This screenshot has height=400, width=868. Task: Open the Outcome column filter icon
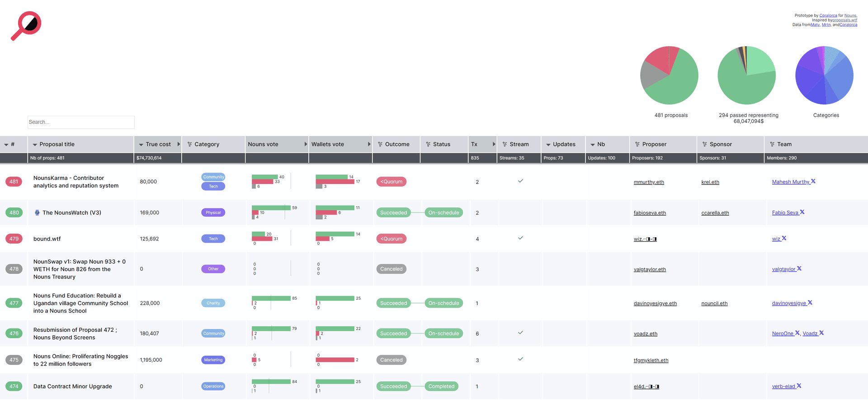pos(380,145)
